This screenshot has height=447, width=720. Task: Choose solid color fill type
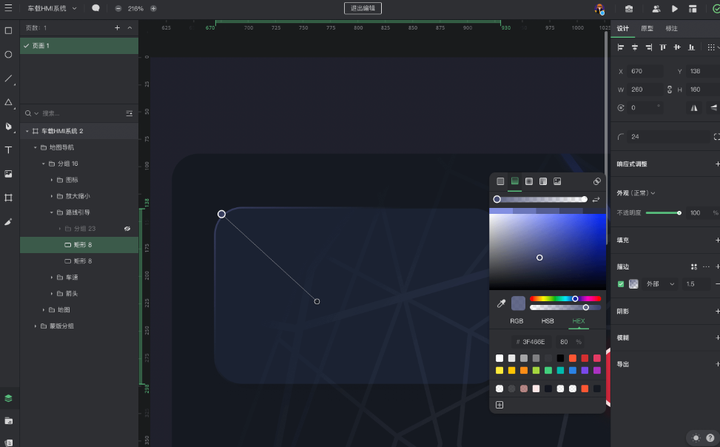pos(501,181)
